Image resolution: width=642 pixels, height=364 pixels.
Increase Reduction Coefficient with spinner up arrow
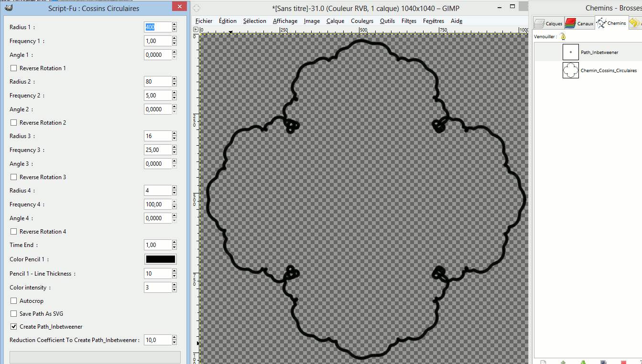tap(174, 338)
